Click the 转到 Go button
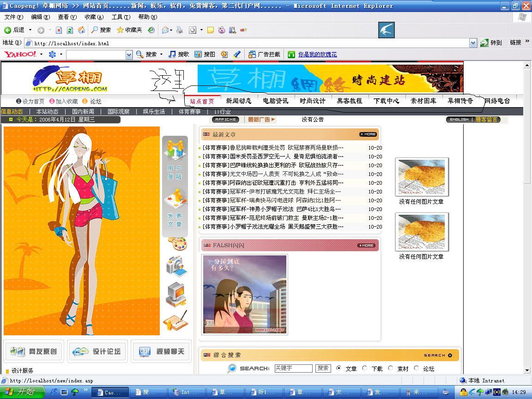The width and height of the screenshot is (532, 399). tap(491, 43)
